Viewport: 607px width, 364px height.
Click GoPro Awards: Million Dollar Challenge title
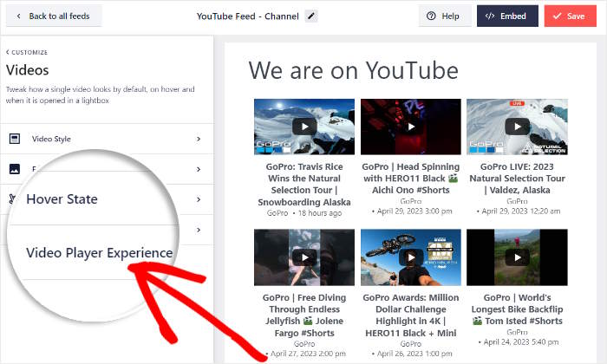[x=411, y=315]
